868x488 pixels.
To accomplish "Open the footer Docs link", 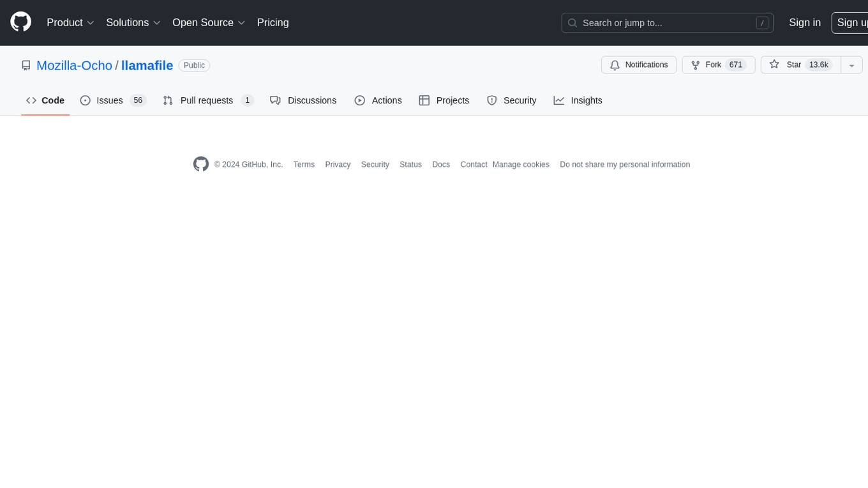I will pos(441,164).
